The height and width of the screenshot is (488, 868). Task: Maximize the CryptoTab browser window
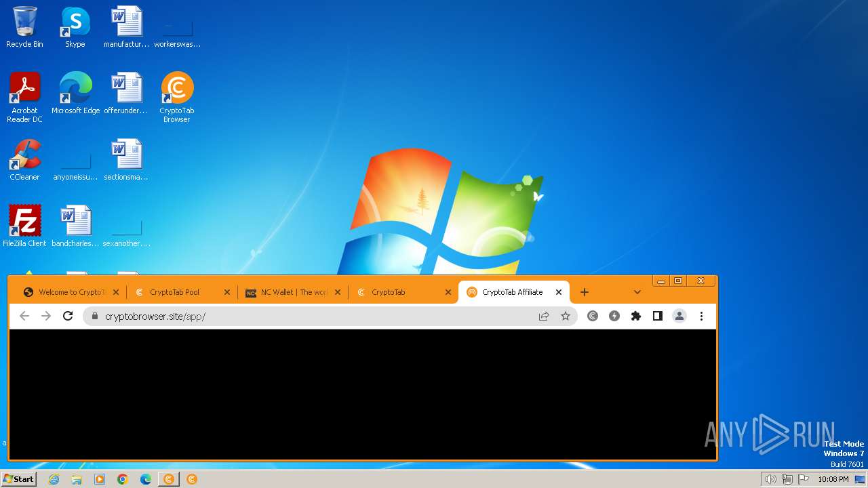678,281
